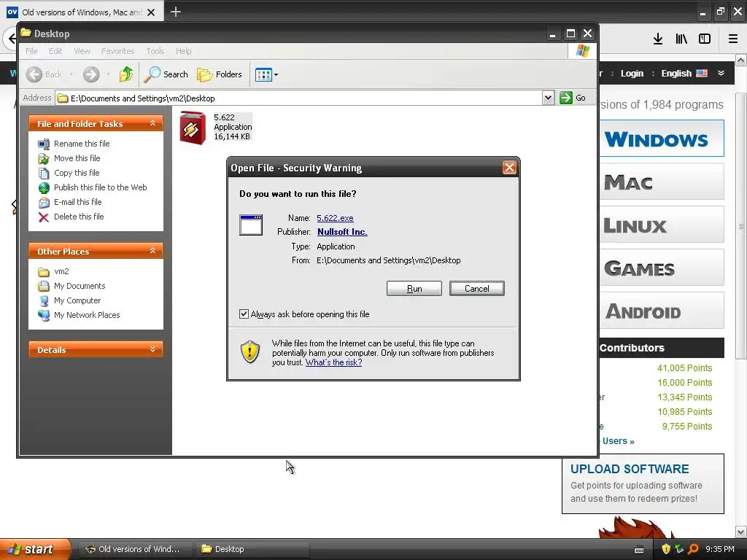The image size is (747, 560).
Task: Open the browser library icon
Action: point(681,39)
